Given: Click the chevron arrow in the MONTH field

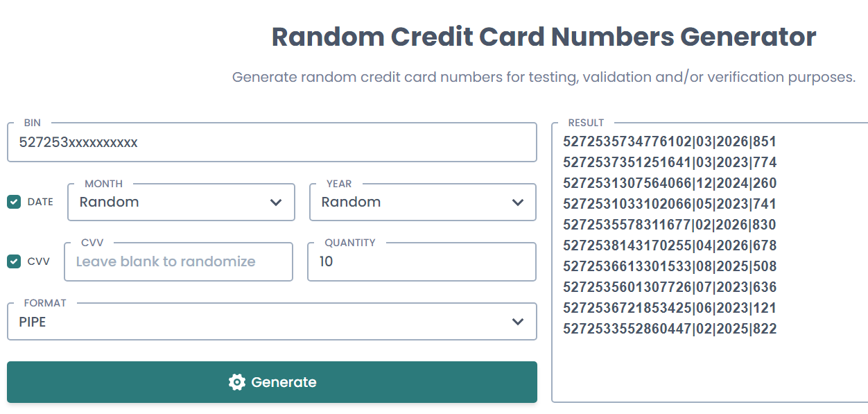Looking at the screenshot, I should coord(276,202).
